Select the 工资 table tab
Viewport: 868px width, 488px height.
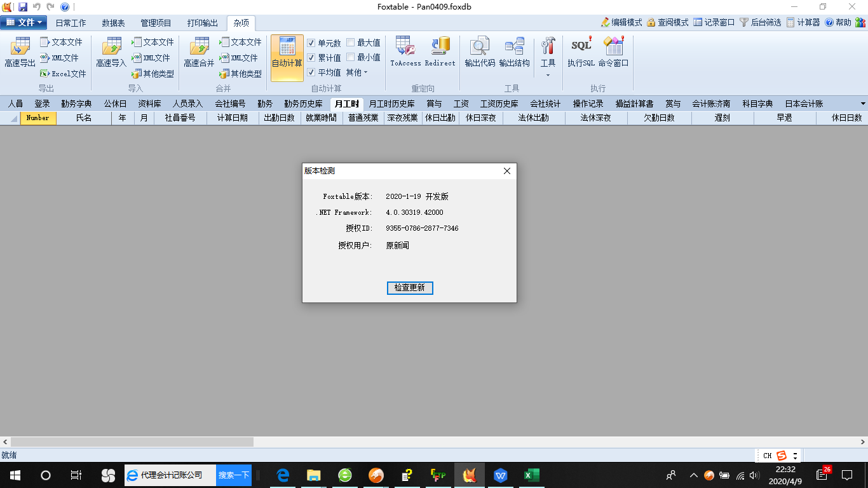pos(461,104)
